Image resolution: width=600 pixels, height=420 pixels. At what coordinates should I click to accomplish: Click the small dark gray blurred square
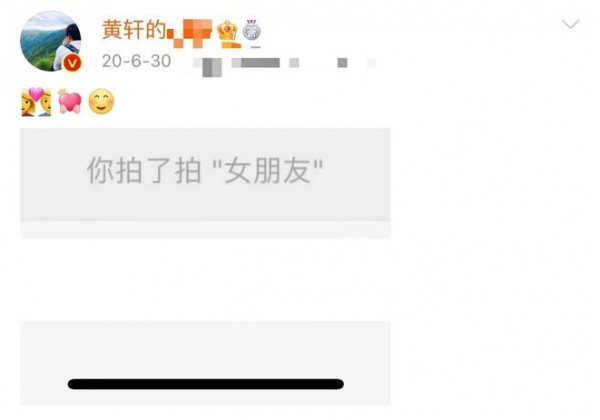point(342,63)
